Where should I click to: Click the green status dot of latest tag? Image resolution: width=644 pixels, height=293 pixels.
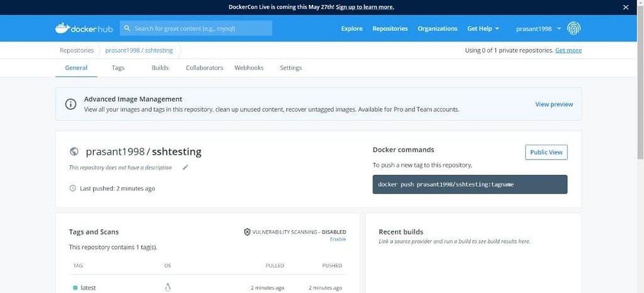tap(75, 288)
